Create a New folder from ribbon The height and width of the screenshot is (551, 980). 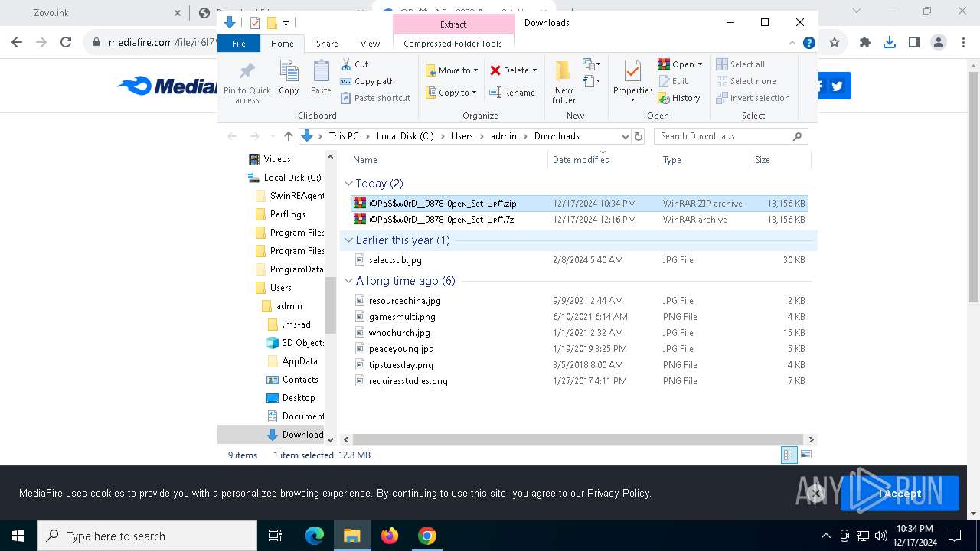563,82
